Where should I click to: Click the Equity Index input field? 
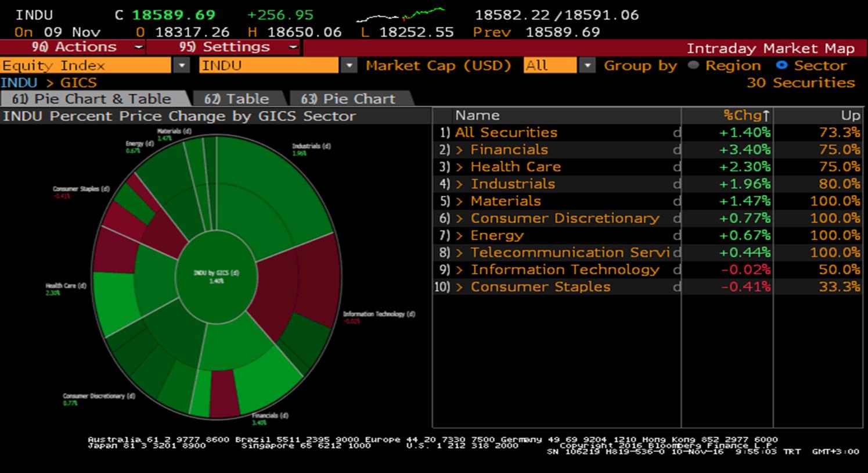87,66
